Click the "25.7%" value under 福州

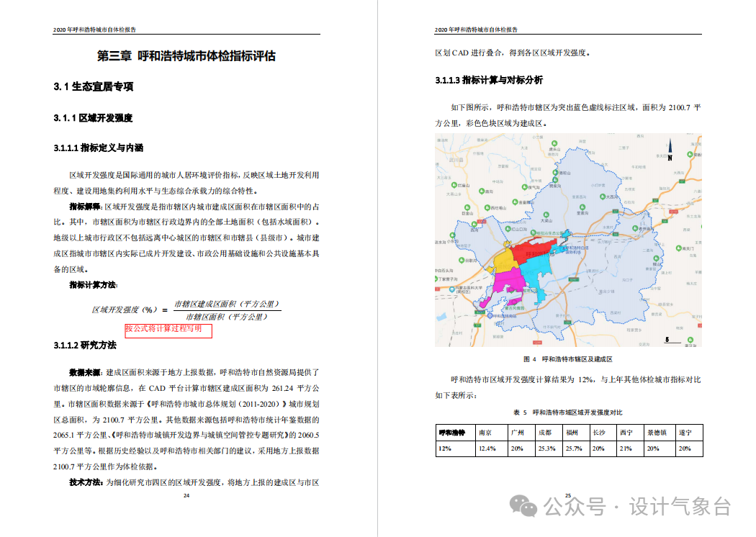coord(574,448)
